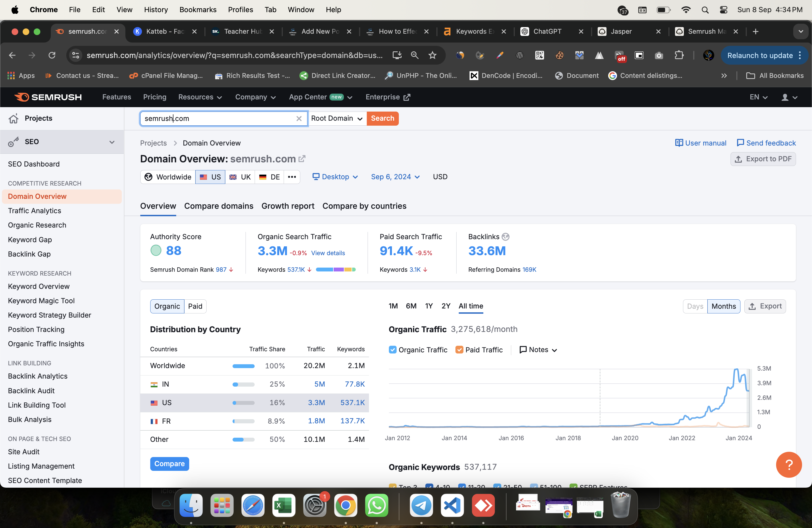Click the Chrome zoom magnifier icon in address bar

pos(415,55)
